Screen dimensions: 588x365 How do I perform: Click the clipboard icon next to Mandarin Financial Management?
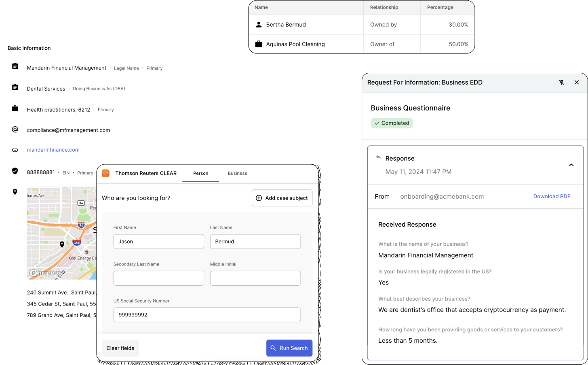point(15,66)
